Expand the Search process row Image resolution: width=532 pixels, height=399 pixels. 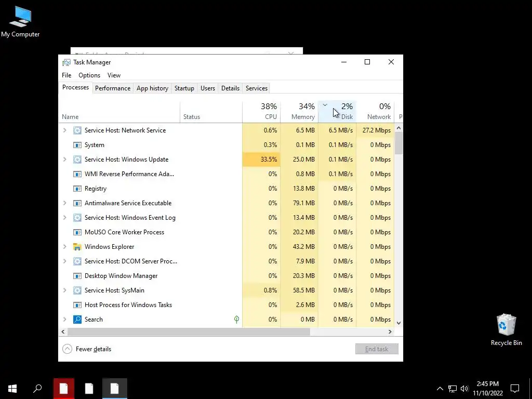pyautogui.click(x=65, y=320)
